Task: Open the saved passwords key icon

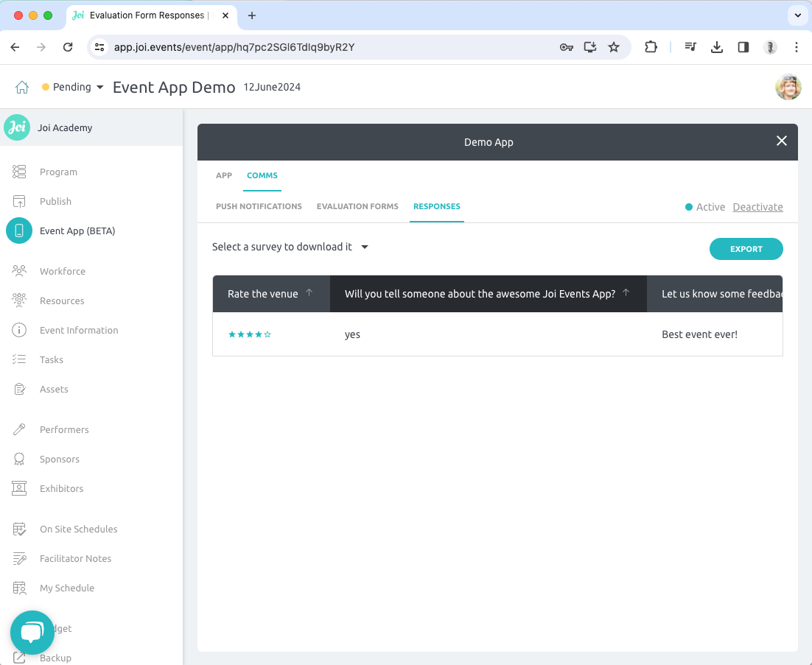Action: [567, 47]
